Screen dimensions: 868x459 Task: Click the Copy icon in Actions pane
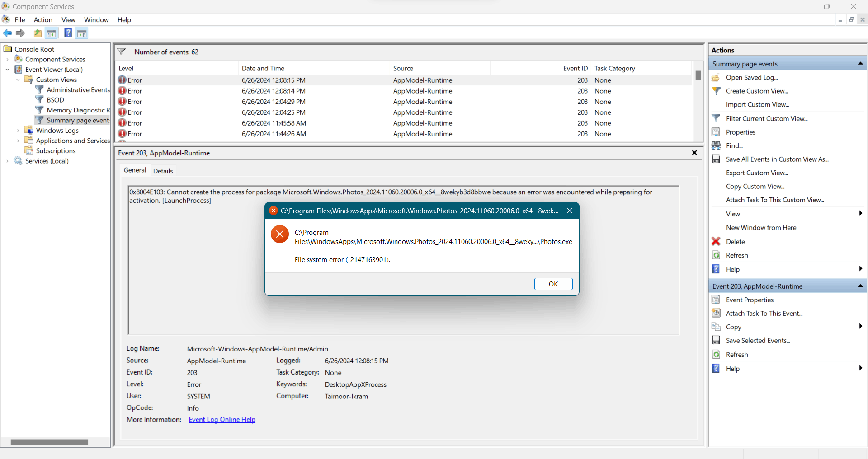coord(716,327)
